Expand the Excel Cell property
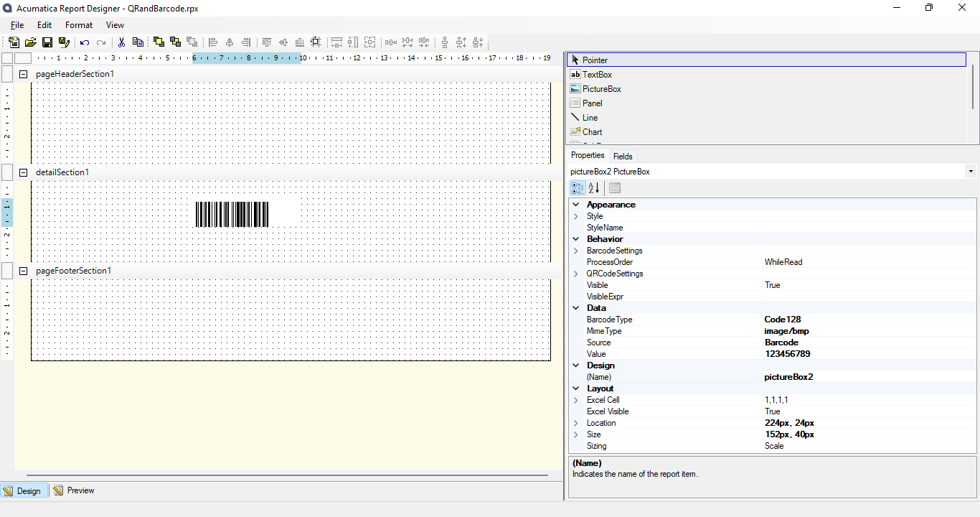The image size is (980, 517). 575,400
